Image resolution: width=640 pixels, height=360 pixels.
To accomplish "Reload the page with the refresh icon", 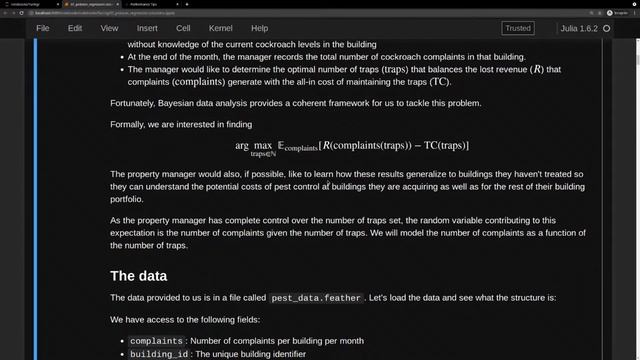I will [21, 13].
